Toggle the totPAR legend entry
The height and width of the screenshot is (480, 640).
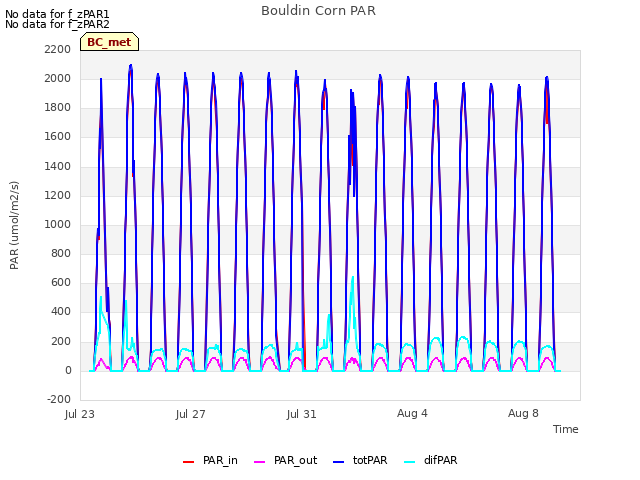click(x=360, y=460)
